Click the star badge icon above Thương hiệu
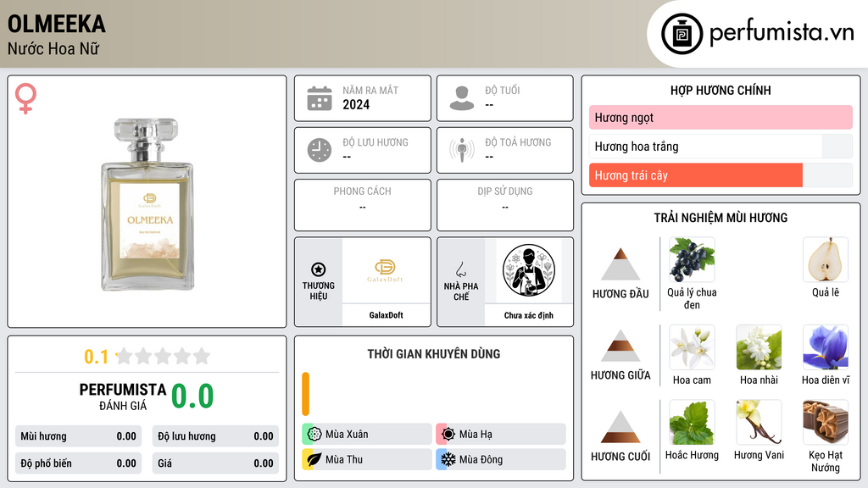 click(319, 269)
